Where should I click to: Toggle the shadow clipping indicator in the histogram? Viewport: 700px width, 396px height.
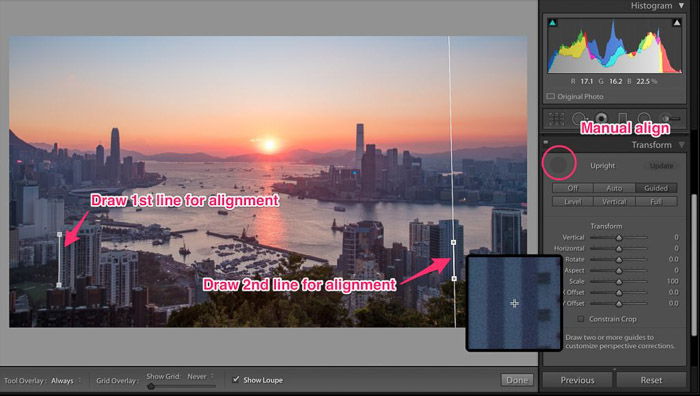[x=552, y=22]
